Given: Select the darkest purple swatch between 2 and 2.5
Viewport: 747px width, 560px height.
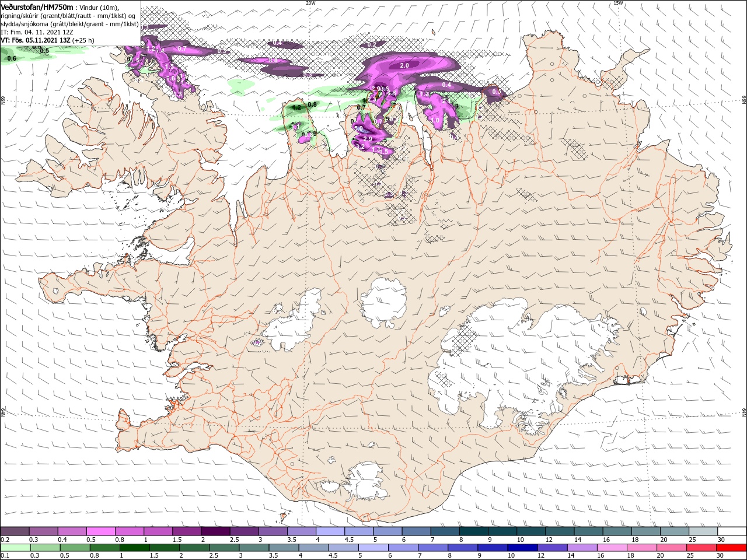Looking at the screenshot, I should tap(215, 531).
